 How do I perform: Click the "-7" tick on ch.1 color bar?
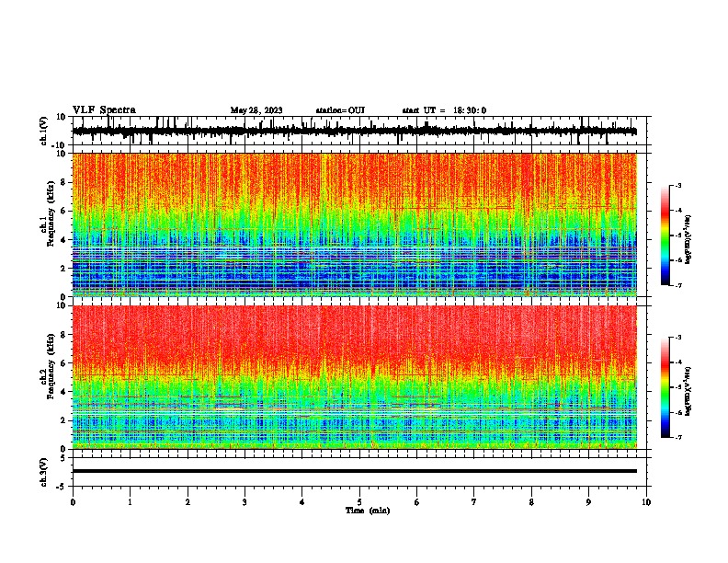click(677, 285)
